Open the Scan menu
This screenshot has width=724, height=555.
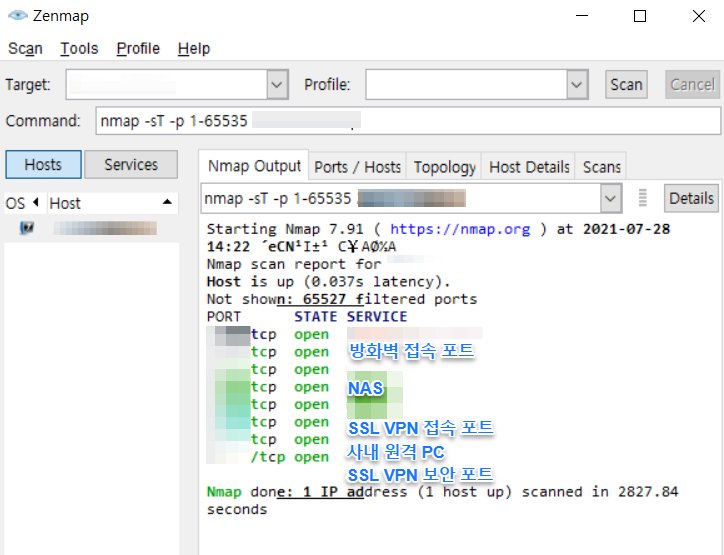tap(25, 48)
